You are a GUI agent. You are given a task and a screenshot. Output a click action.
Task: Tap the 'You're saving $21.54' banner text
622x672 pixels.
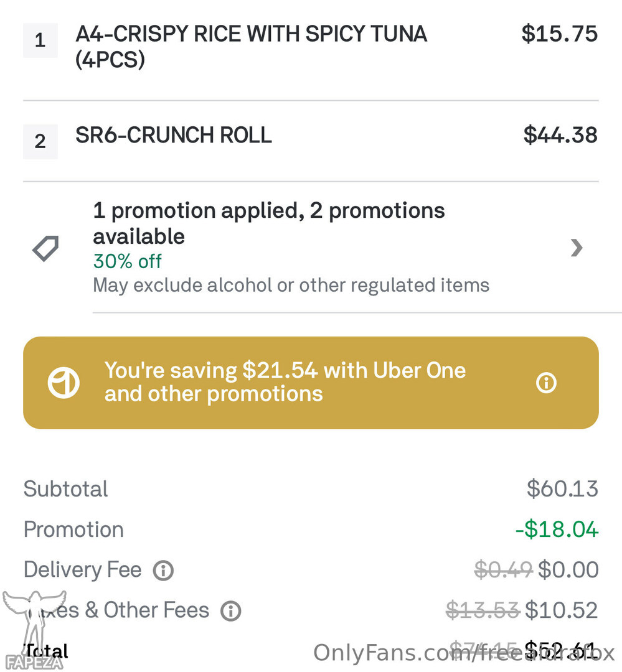[x=285, y=382]
